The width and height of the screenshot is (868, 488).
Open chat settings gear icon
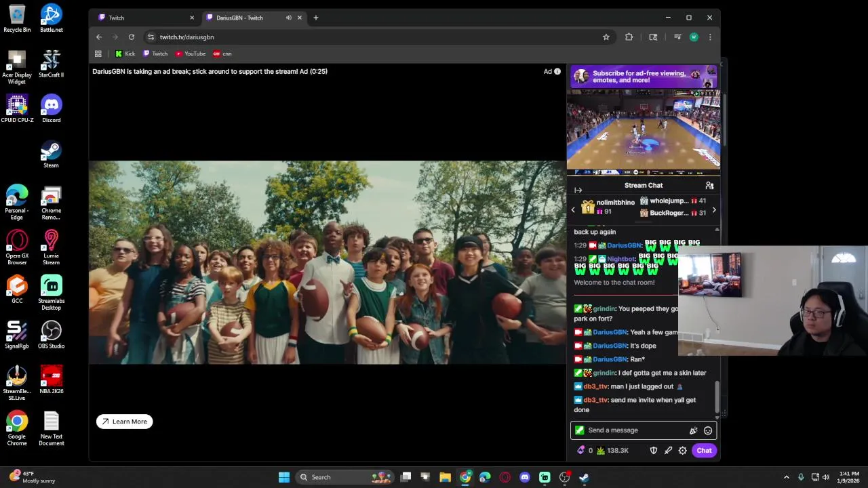(x=683, y=451)
